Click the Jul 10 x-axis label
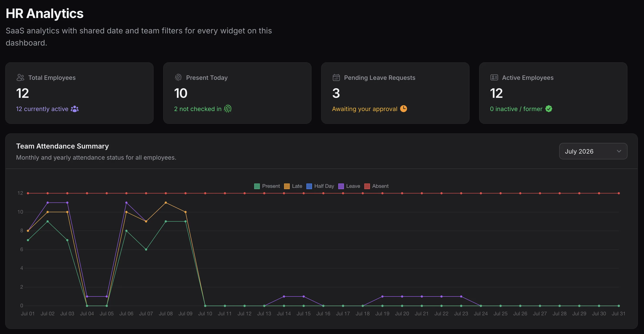Viewport: 644px width, 334px height. pos(205,314)
